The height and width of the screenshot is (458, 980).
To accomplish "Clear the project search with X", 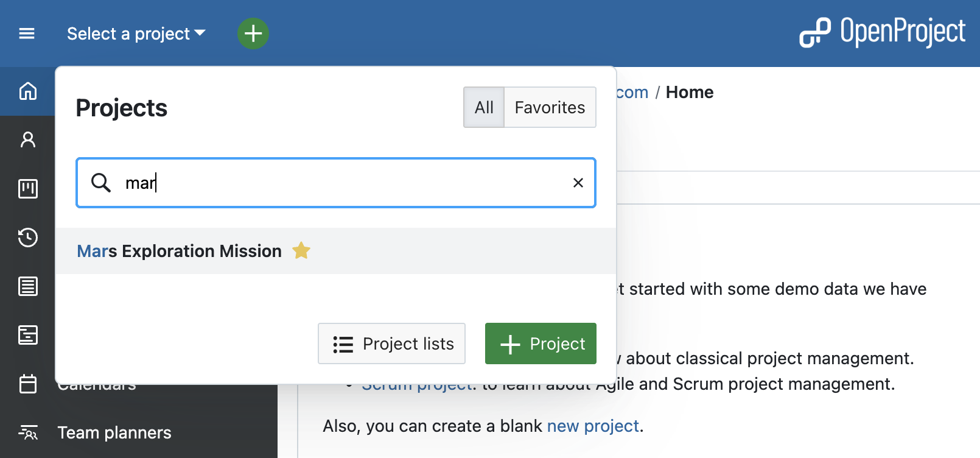I will pyautogui.click(x=578, y=183).
